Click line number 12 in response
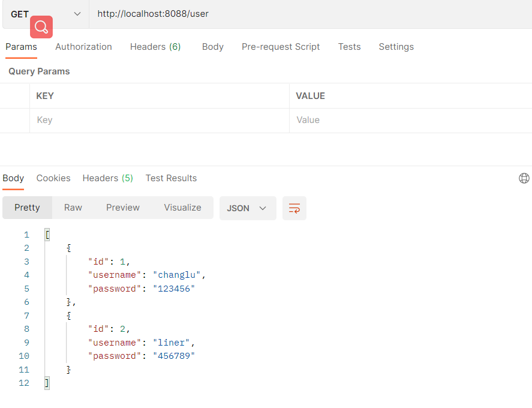The width and height of the screenshot is (532, 408). (24, 383)
